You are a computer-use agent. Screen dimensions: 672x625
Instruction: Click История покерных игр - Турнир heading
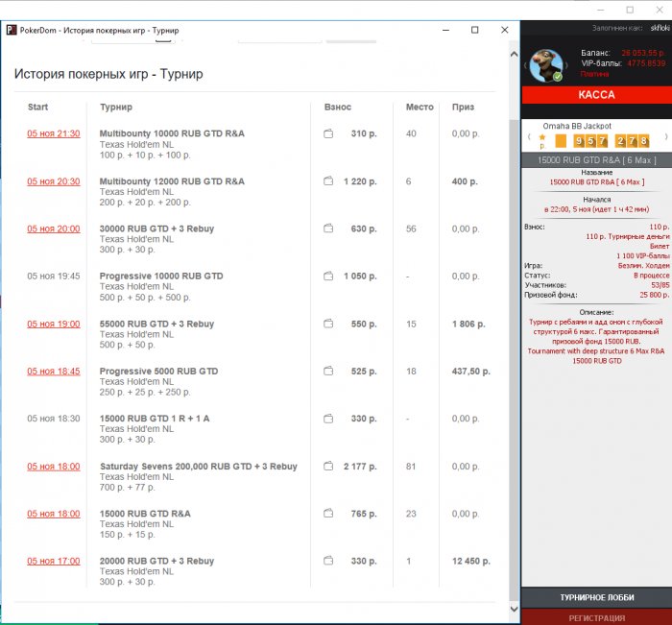pos(108,74)
